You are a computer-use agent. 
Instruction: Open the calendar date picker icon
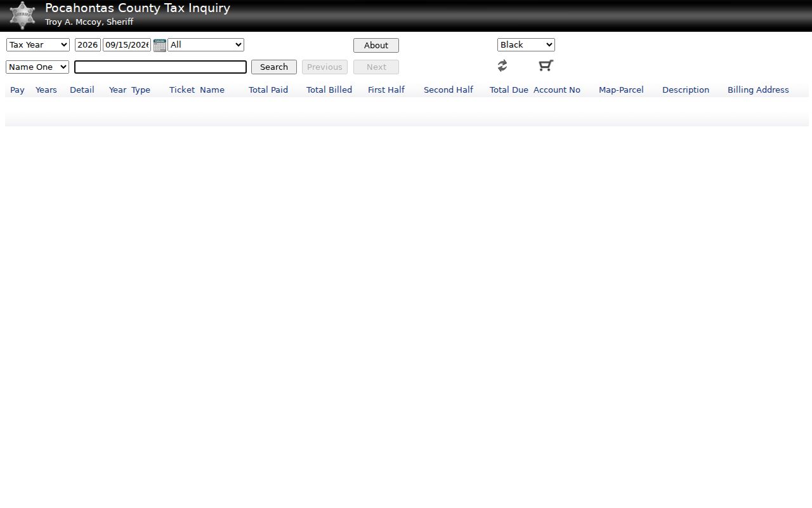[160, 45]
